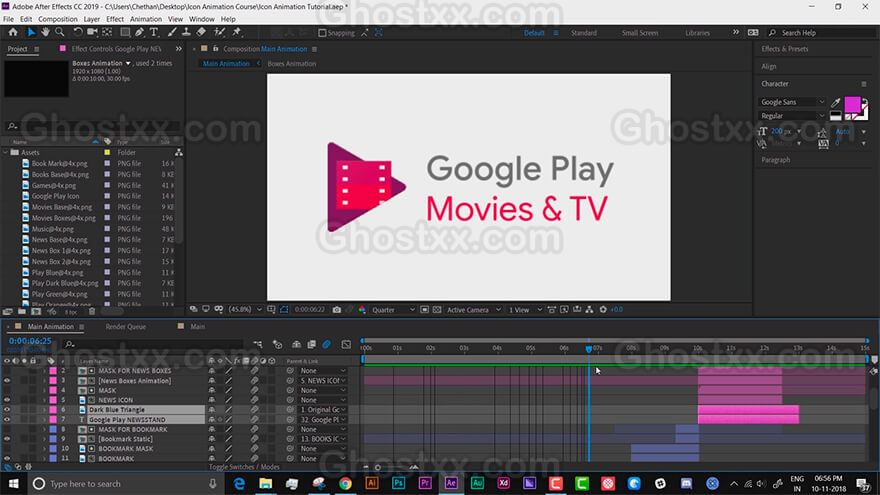
Task: Toggle visibility of BOOKMARK layer 11
Action: (7, 459)
